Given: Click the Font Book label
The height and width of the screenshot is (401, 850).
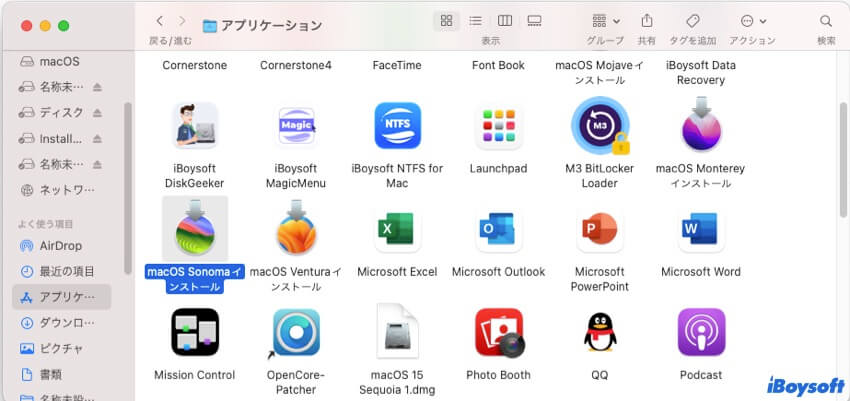Looking at the screenshot, I should point(499,66).
